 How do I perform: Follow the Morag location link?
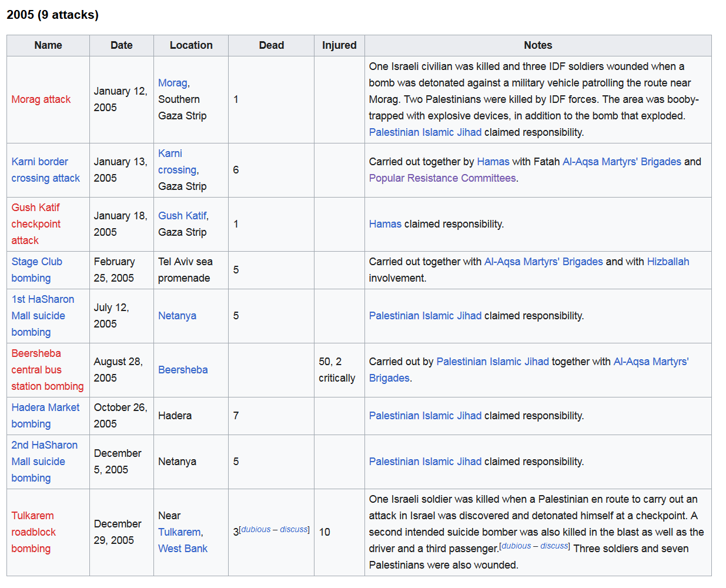coord(173,83)
